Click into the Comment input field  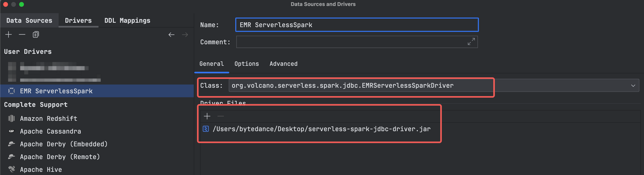point(357,42)
